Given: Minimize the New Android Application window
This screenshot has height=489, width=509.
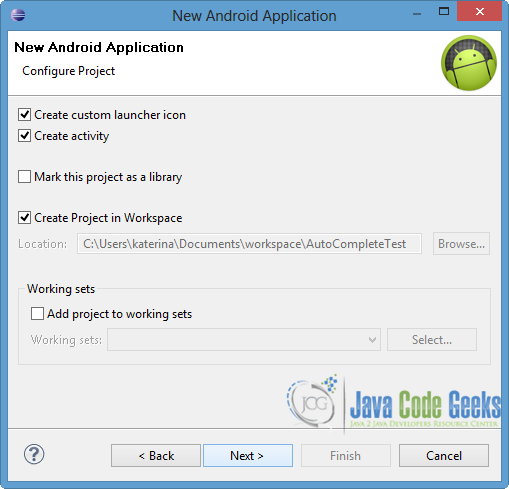Looking at the screenshot, I should 417,14.
